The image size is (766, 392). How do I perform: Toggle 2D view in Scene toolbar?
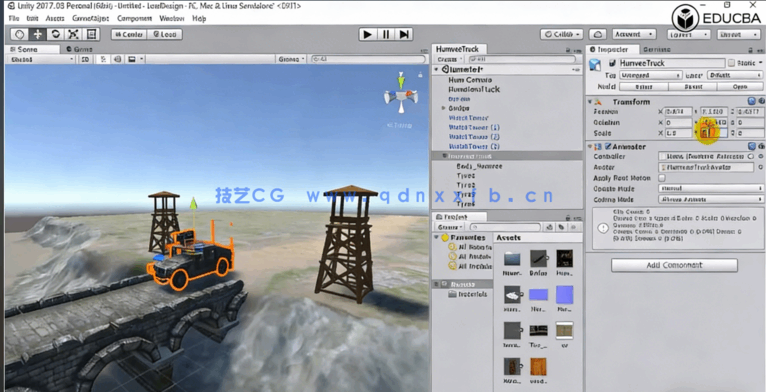[85, 59]
